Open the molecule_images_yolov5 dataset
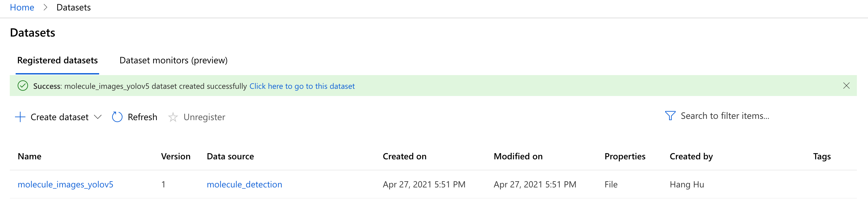 click(65, 184)
